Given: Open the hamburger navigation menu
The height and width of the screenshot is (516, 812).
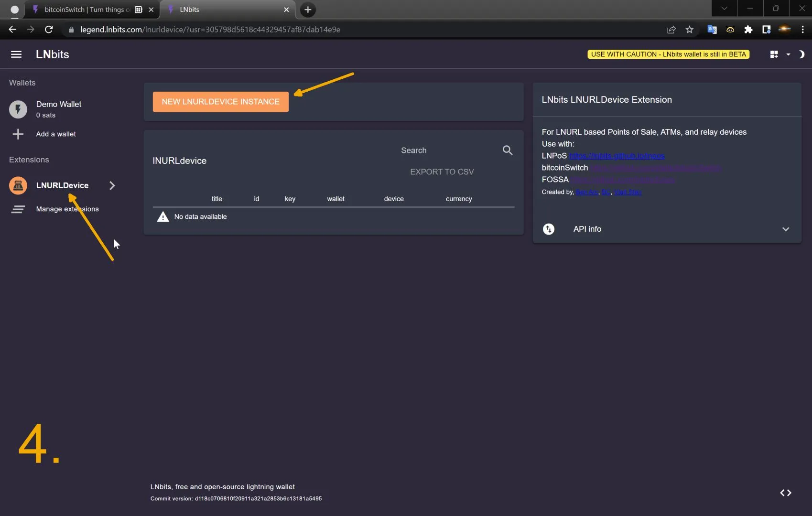Looking at the screenshot, I should pyautogui.click(x=16, y=54).
